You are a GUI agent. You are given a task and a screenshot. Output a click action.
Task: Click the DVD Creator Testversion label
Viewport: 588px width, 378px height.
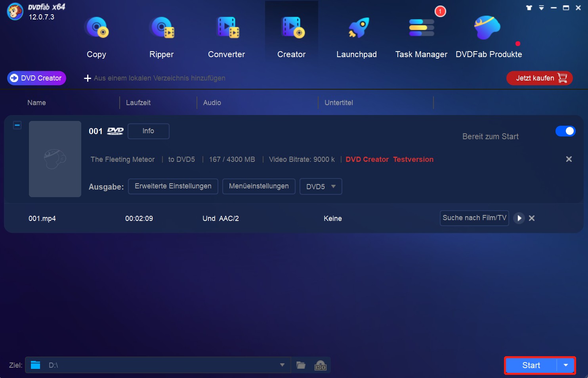coord(389,159)
